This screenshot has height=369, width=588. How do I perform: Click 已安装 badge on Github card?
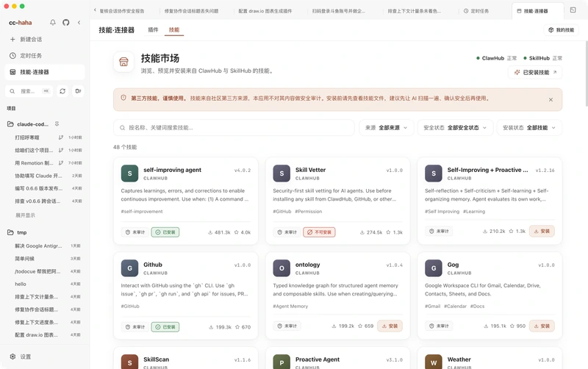click(165, 327)
